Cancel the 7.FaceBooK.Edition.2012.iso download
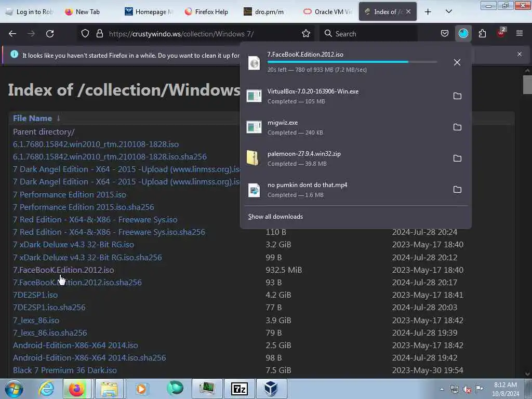532x399 pixels. point(457,62)
